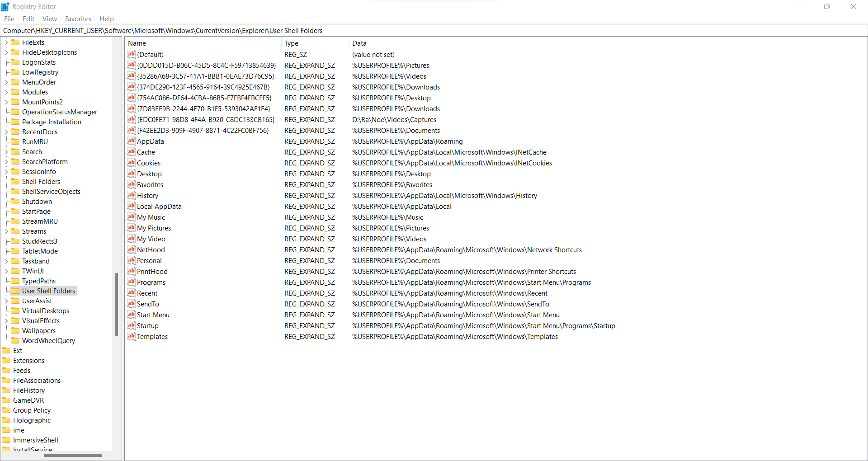This screenshot has height=461, width=868.
Task: Click the string icon beside Local AppData
Action: pyautogui.click(x=132, y=206)
